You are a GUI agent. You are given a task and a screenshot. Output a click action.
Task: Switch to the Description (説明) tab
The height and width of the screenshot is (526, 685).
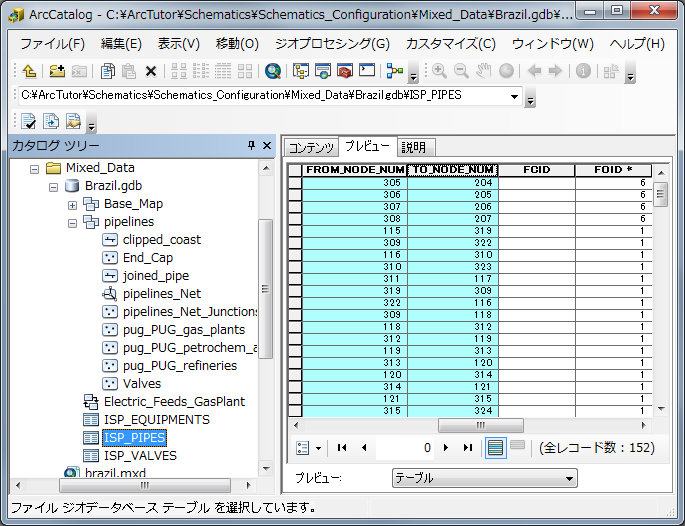[x=414, y=147]
